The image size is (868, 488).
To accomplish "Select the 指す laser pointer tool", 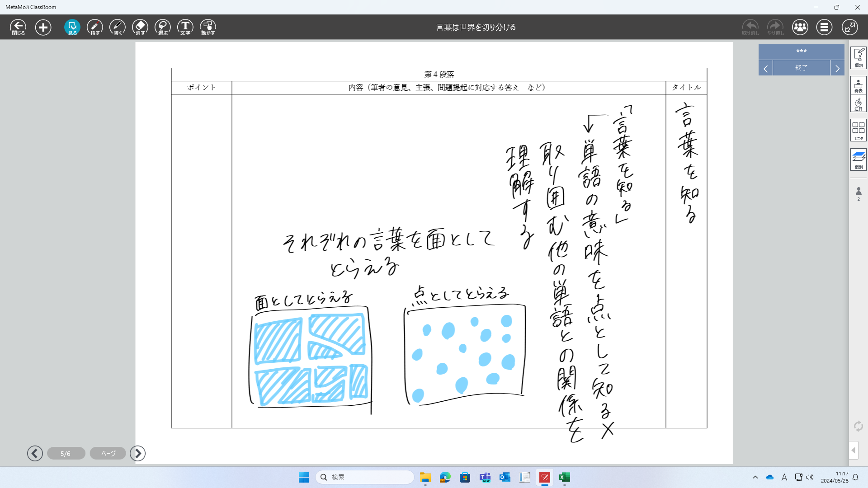I will [x=94, y=27].
